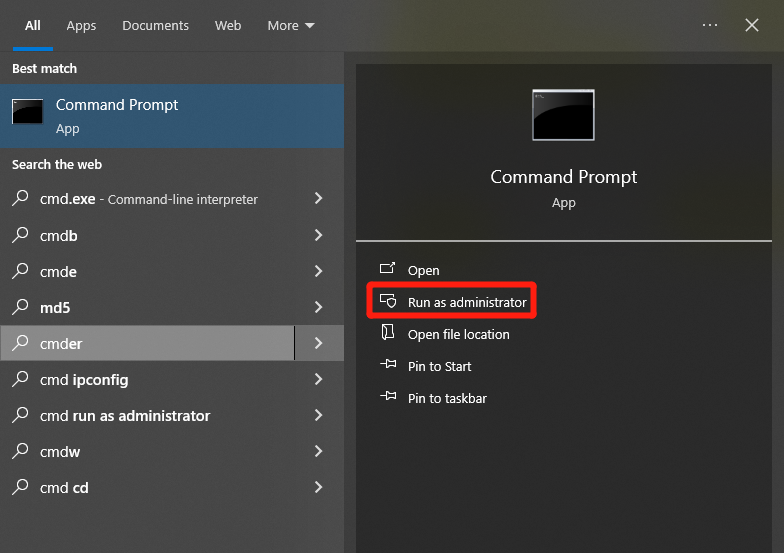Click Open in the actions list
Screen dimensions: 784x553
[x=423, y=270]
